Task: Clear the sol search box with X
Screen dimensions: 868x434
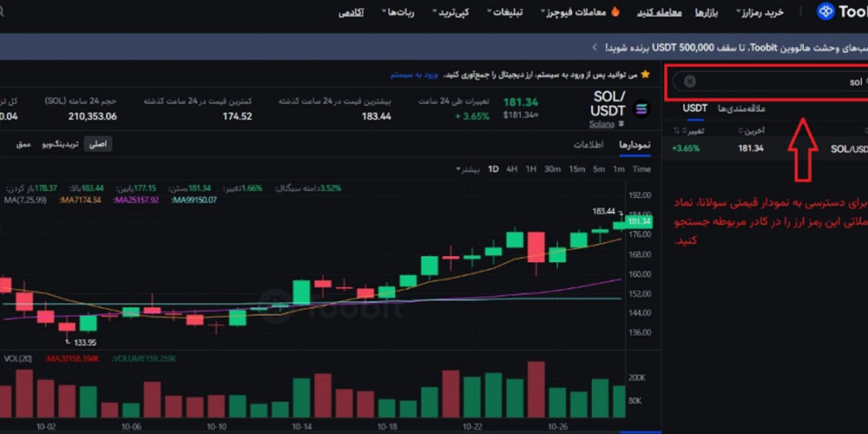Action: click(x=689, y=82)
